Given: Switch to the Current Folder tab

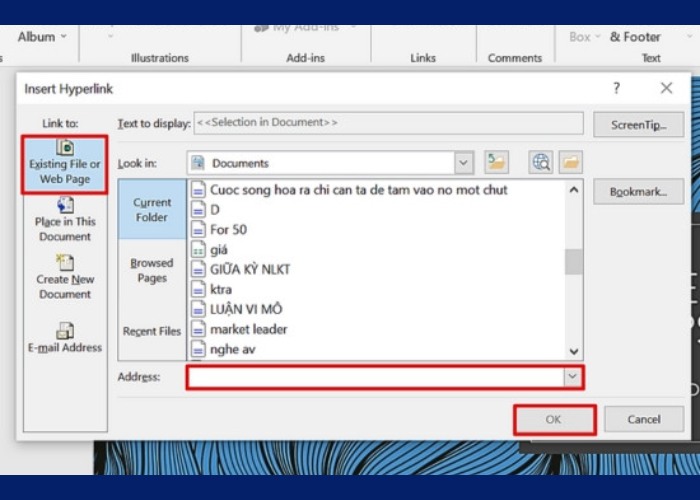Looking at the screenshot, I should (x=152, y=209).
